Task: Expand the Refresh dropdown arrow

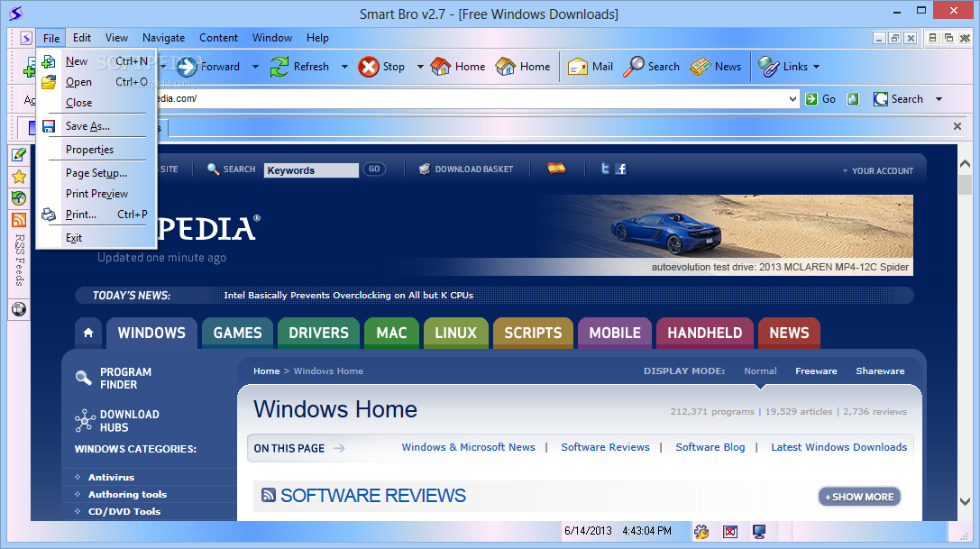Action: (x=344, y=67)
